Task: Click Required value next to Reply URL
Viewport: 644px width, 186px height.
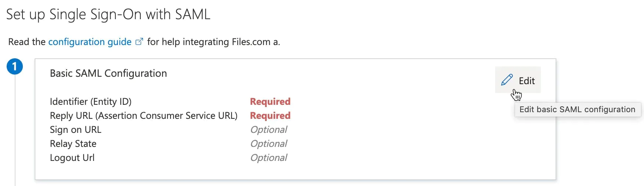Action: 270,116
